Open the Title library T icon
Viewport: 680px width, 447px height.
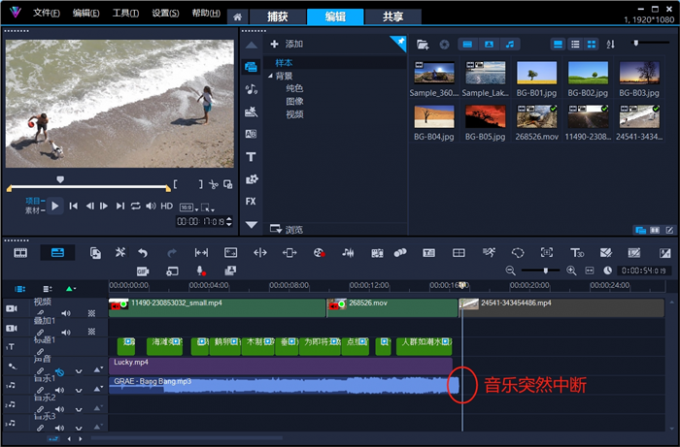click(251, 157)
